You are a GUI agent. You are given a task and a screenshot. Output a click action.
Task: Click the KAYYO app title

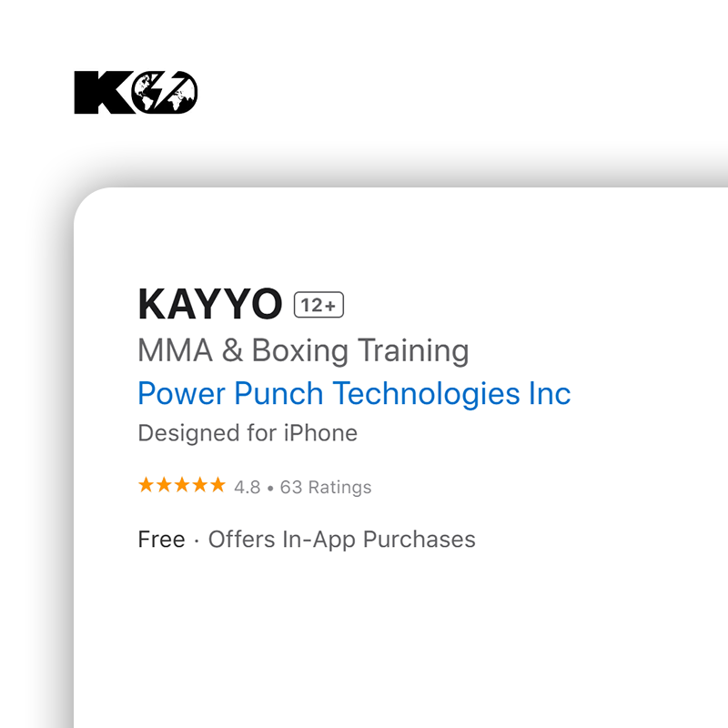[x=210, y=306]
